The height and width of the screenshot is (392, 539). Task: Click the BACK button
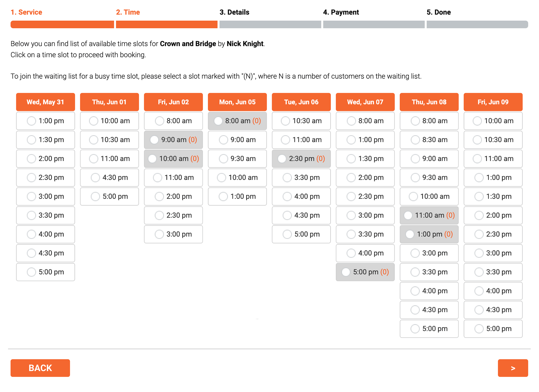(x=40, y=368)
